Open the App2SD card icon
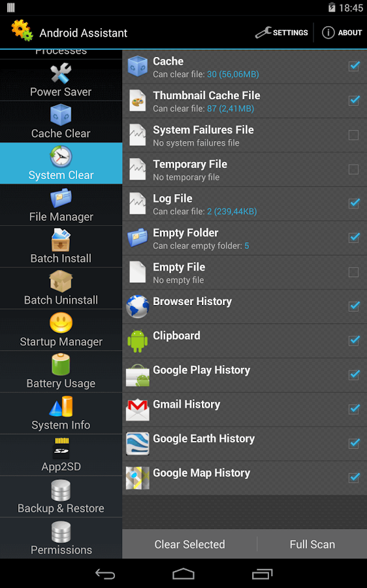This screenshot has width=367, height=588. click(x=61, y=448)
